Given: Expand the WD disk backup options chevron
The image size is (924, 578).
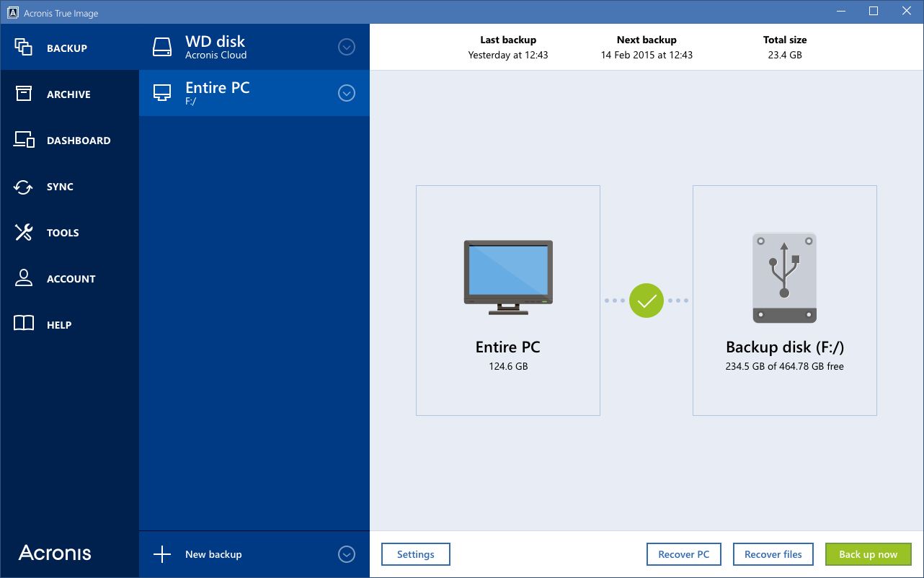Looking at the screenshot, I should click(x=347, y=47).
